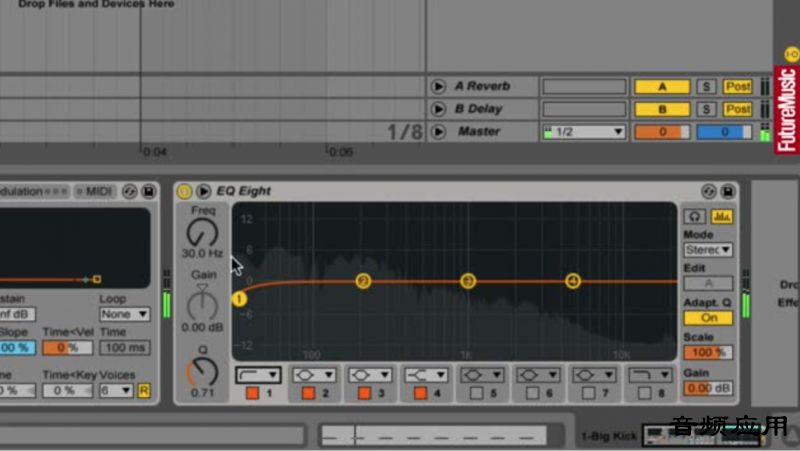
Task: Disable EQ band 1 activator
Action: (x=252, y=393)
